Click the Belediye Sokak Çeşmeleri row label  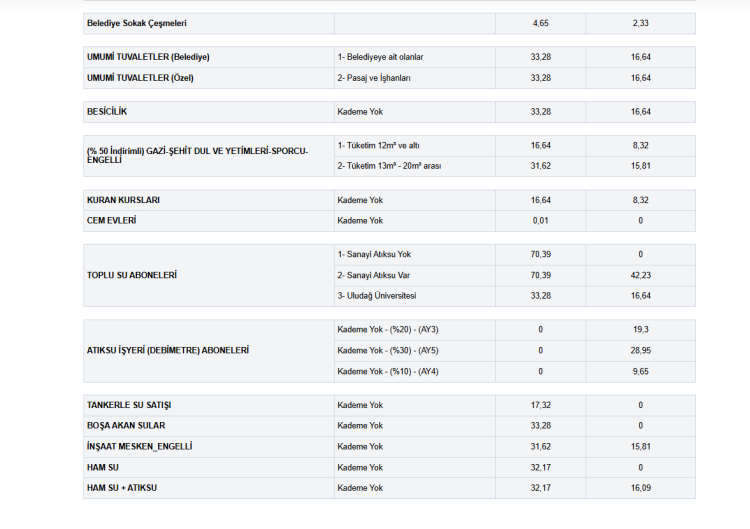(136, 23)
